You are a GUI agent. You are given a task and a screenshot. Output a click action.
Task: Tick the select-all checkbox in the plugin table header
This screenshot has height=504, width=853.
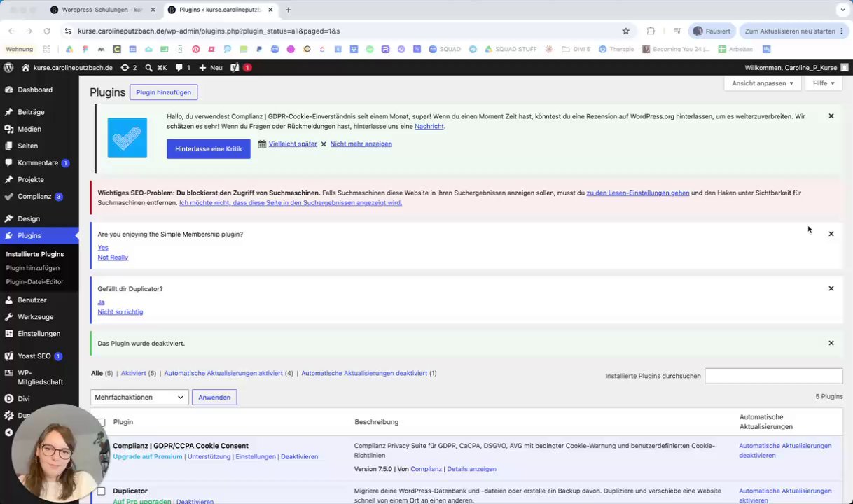click(x=101, y=422)
